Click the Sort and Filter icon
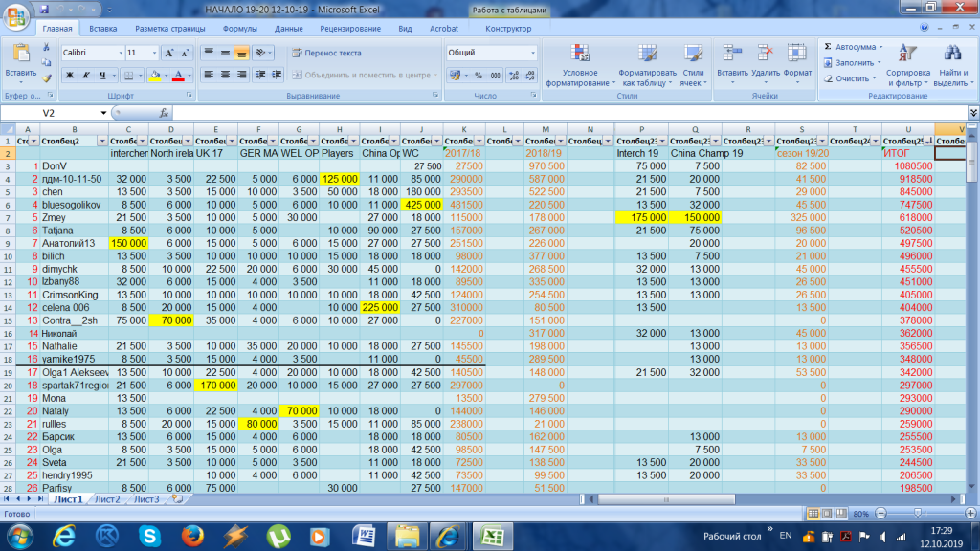This screenshot has width=980, height=551. (x=907, y=55)
